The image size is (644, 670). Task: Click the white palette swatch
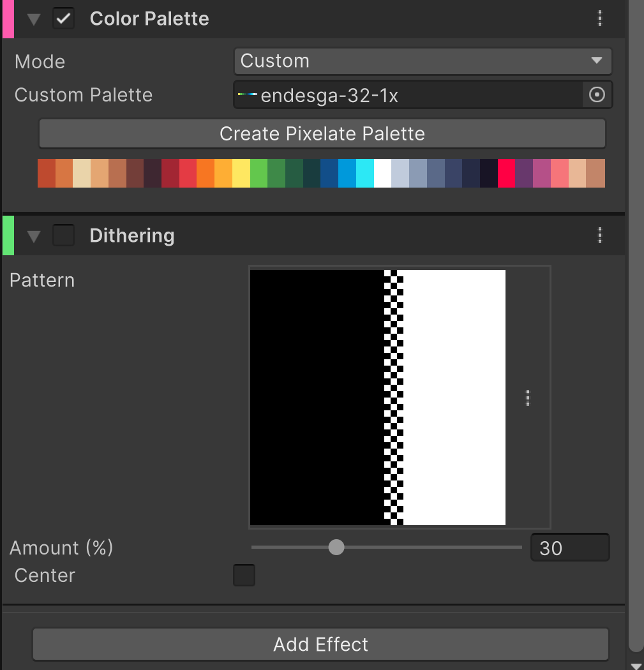[x=382, y=173]
